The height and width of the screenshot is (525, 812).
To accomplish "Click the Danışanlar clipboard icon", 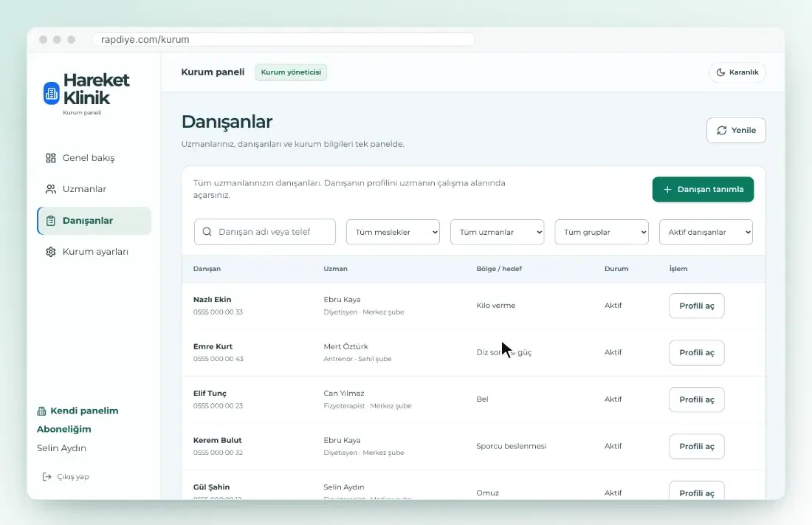I will (x=51, y=221).
